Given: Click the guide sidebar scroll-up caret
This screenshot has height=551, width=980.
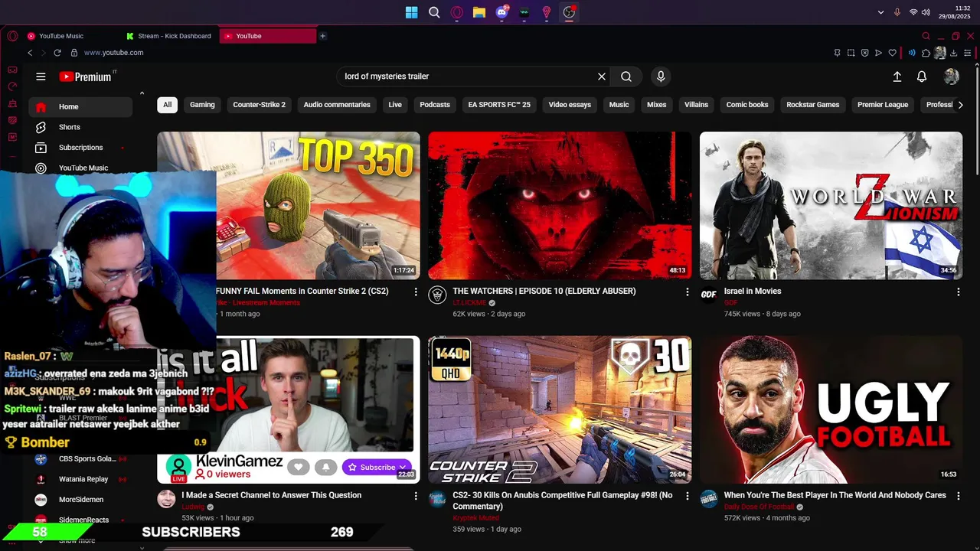Looking at the screenshot, I should [142, 93].
